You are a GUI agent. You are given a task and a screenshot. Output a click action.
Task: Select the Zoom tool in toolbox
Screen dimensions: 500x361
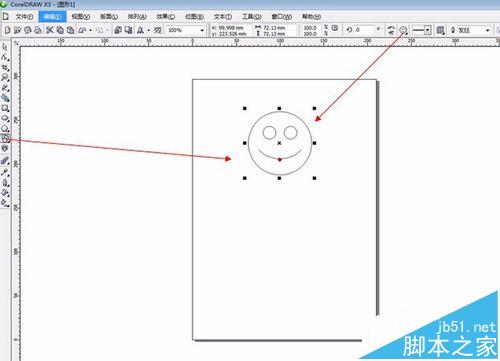click(x=5, y=77)
